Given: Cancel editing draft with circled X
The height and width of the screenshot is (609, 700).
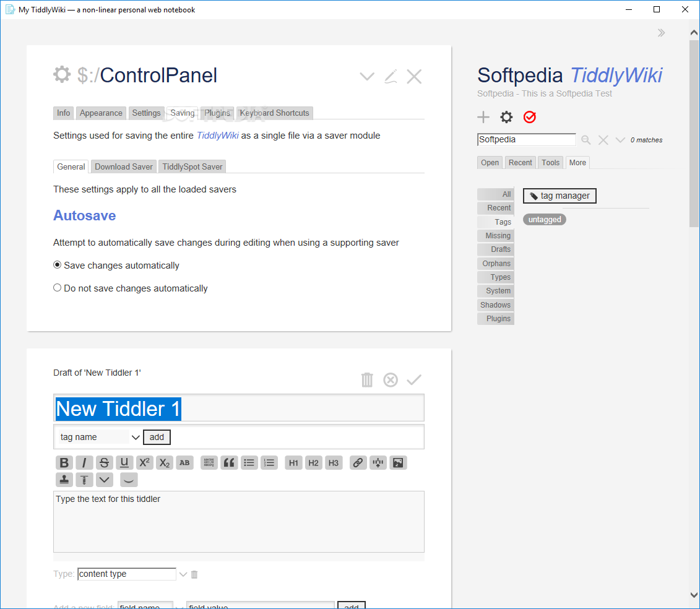Looking at the screenshot, I should pos(391,380).
